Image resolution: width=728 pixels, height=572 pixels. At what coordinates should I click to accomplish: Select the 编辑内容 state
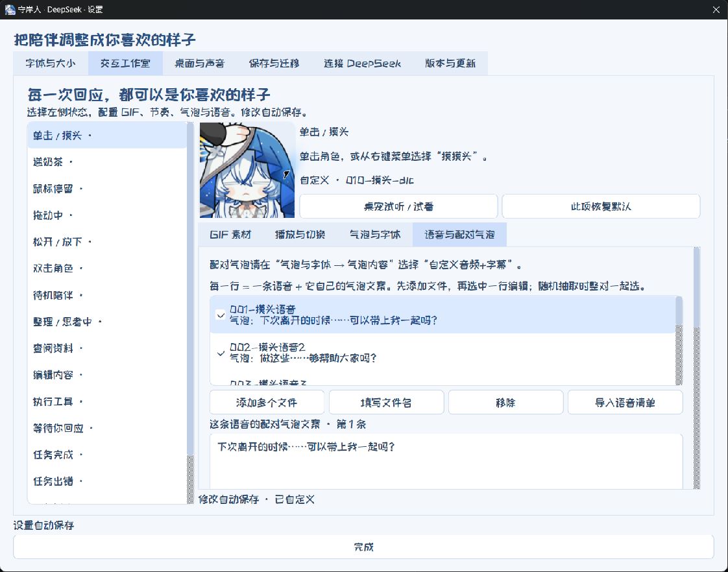point(107,375)
